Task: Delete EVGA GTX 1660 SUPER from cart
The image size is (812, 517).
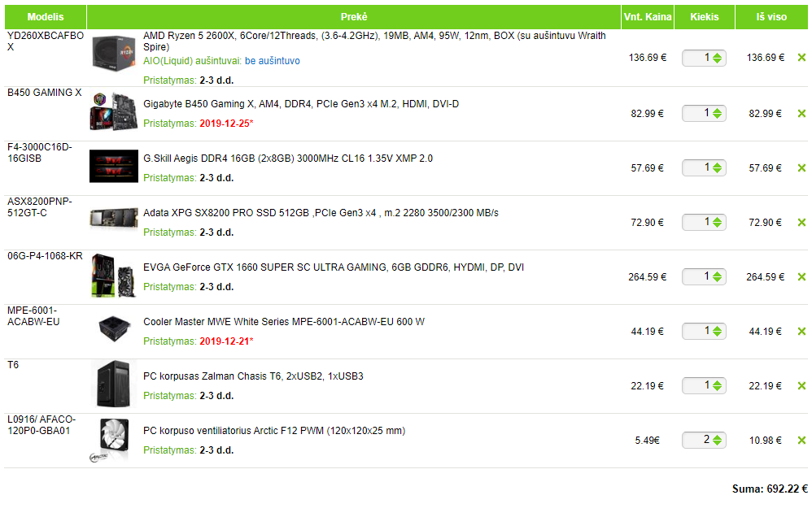Action: [x=801, y=277]
